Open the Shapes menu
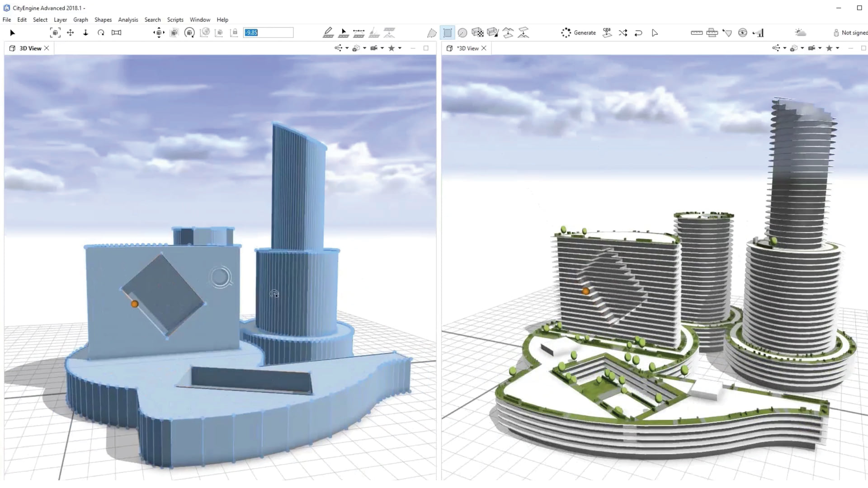 pyautogui.click(x=103, y=20)
